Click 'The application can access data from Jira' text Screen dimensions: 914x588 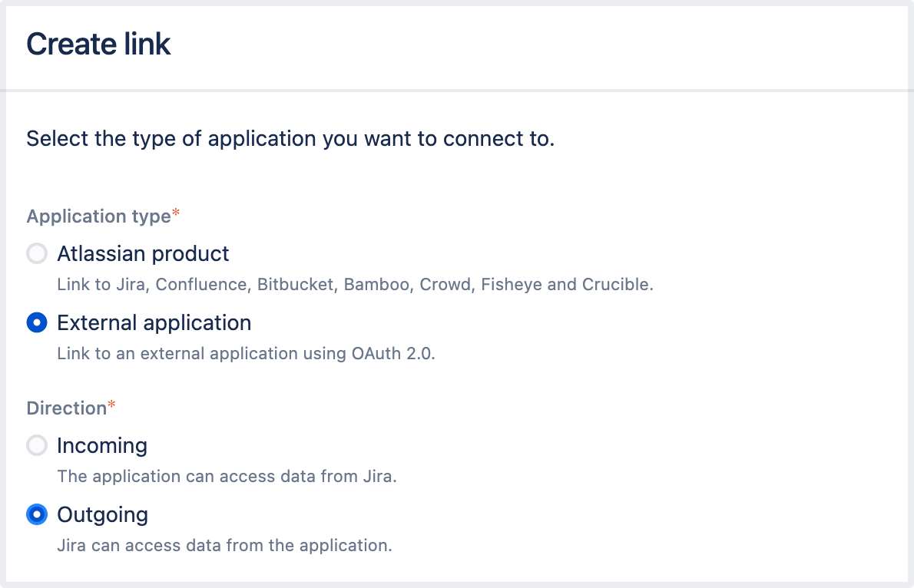point(227,476)
